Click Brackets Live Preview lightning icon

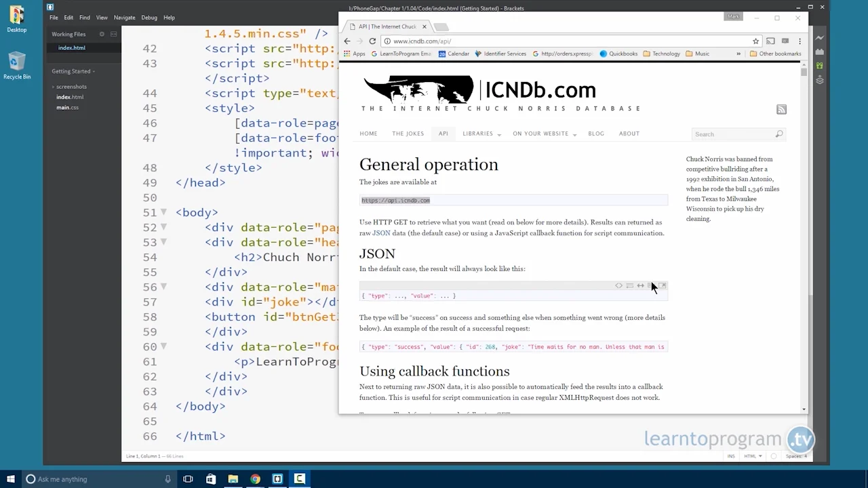pos(820,38)
